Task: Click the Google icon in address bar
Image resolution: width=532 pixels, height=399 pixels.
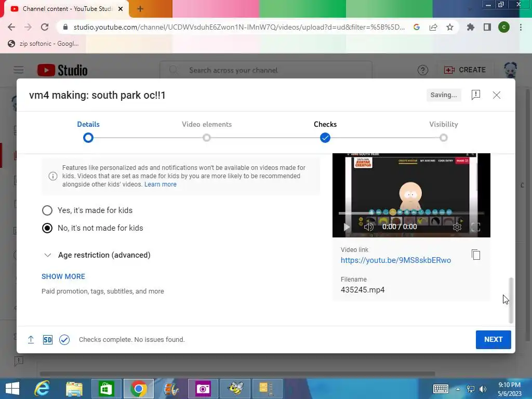Action: coord(417,27)
